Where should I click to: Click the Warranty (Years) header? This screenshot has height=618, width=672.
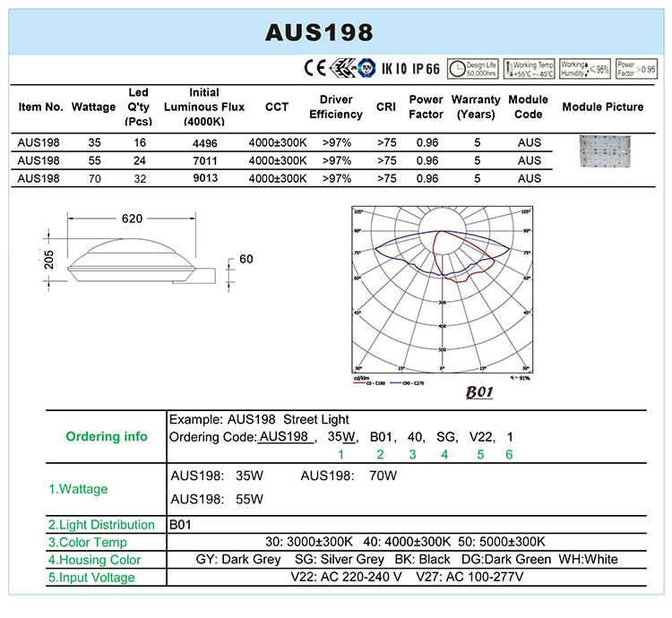click(x=476, y=107)
